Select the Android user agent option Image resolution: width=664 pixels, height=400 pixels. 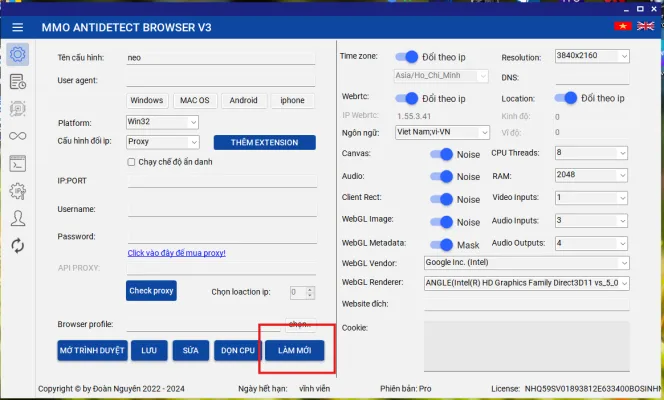pos(243,100)
